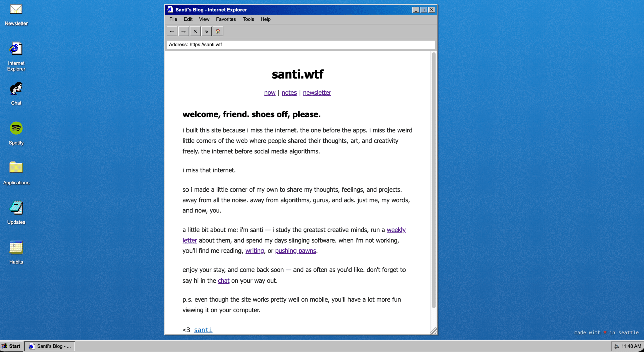Open the Updates desktop icon
Image resolution: width=644 pixels, height=352 pixels.
(x=16, y=213)
